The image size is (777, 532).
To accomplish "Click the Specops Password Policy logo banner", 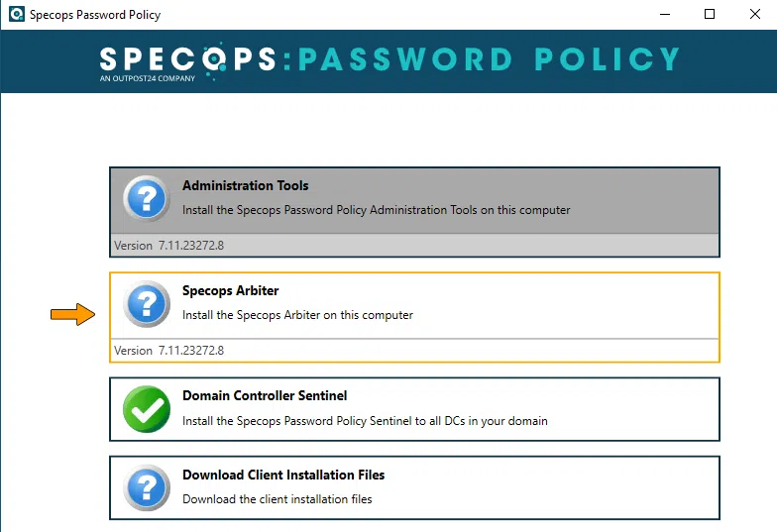I will (x=388, y=59).
